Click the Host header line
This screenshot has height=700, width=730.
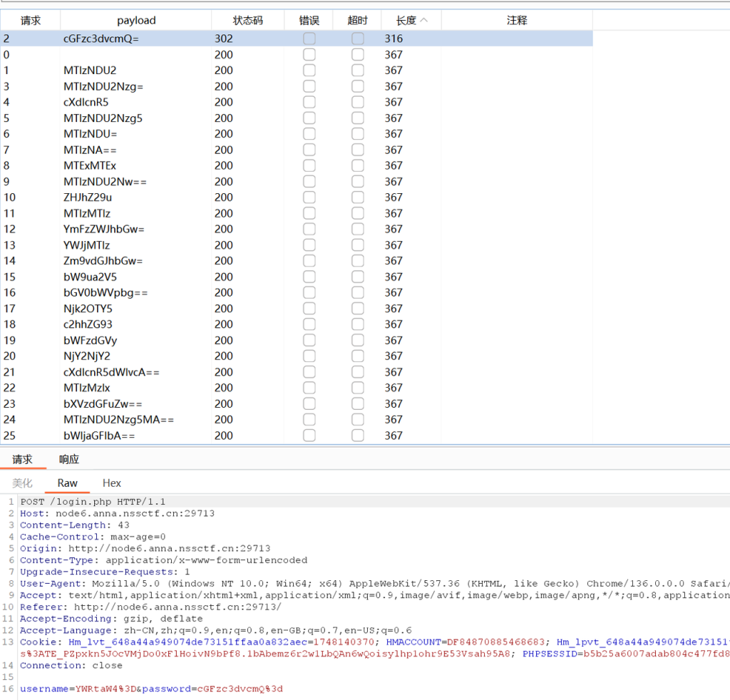point(118,513)
